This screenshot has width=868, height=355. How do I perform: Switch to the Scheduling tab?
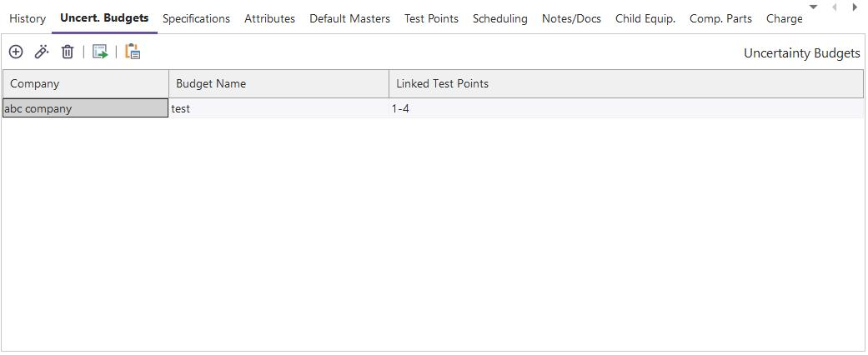click(499, 18)
